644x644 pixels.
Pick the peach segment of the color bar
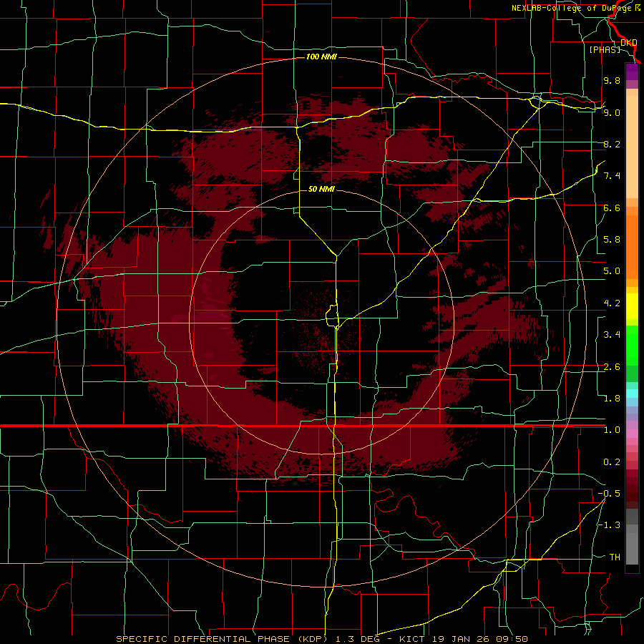click(x=632, y=147)
